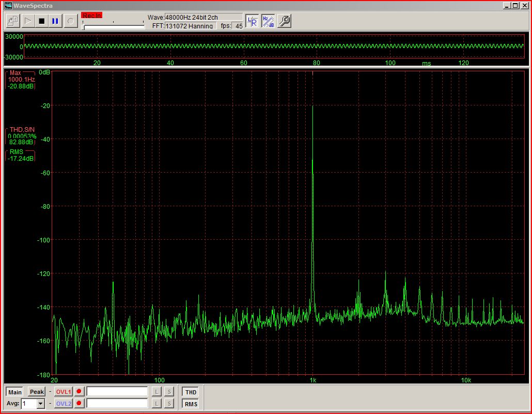Click the OVL1 overlay name field
Viewport: 532px width, 414px height.
(117, 392)
